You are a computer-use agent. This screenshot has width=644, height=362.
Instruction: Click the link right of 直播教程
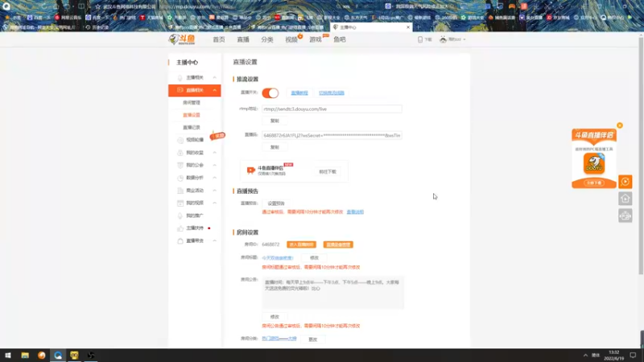332,93
